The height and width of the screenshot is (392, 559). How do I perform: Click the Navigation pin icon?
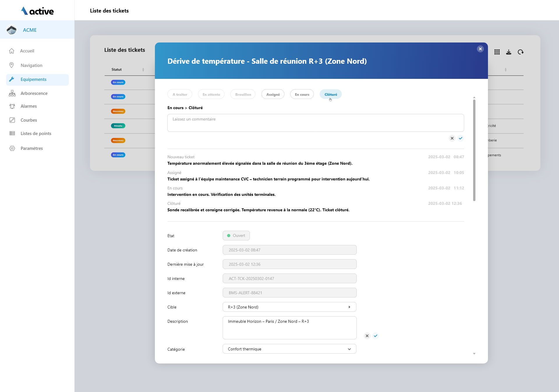12,65
